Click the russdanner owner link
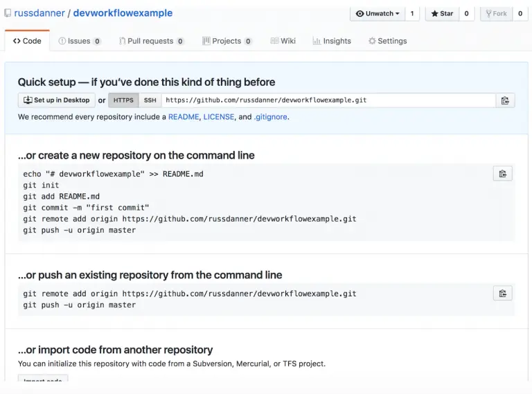 [x=39, y=13]
